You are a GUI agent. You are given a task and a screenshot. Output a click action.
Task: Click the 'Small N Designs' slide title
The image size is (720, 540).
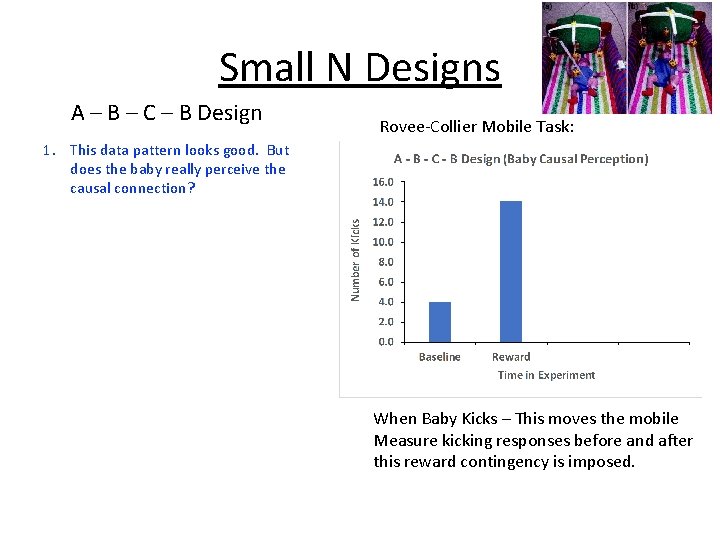360,68
